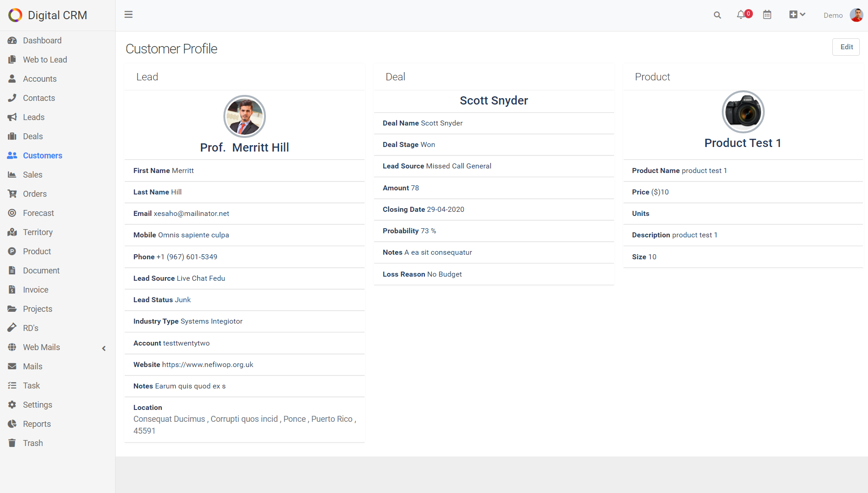Click the Dashboard gauge icon
Image resolution: width=868 pixels, height=493 pixels.
pos(12,41)
